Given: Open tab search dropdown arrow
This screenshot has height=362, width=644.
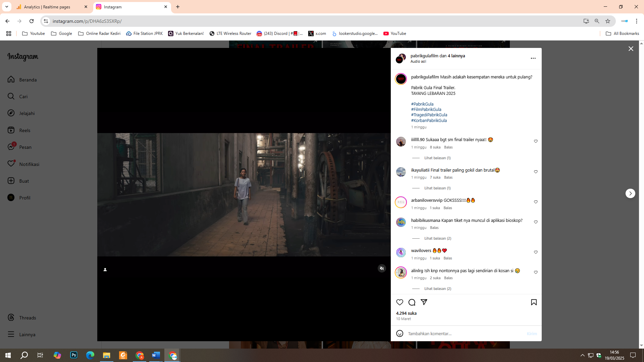Looking at the screenshot, I should (7, 7).
